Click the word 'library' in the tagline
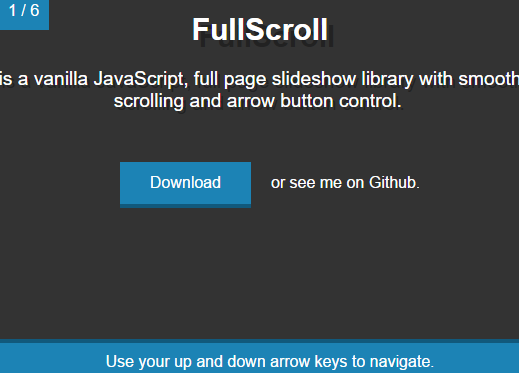519x373 pixels. (x=387, y=79)
